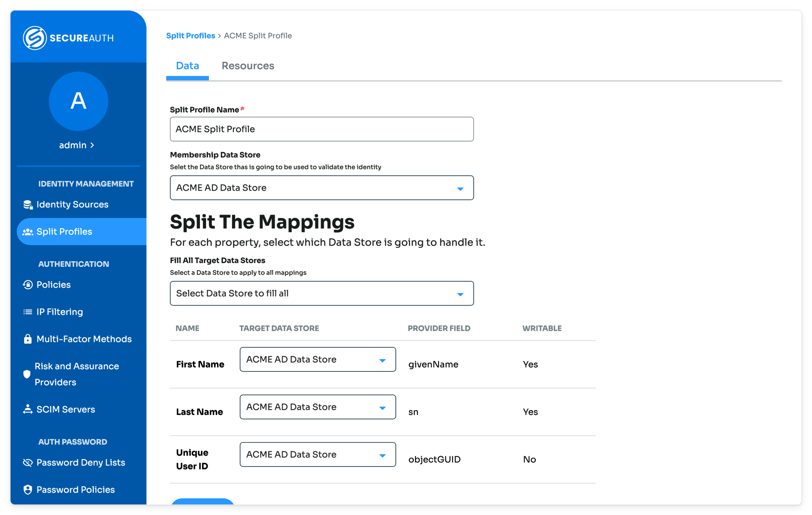The width and height of the screenshot is (812, 515).
Task: Click the Split The Mappings heading
Action: pos(262,222)
